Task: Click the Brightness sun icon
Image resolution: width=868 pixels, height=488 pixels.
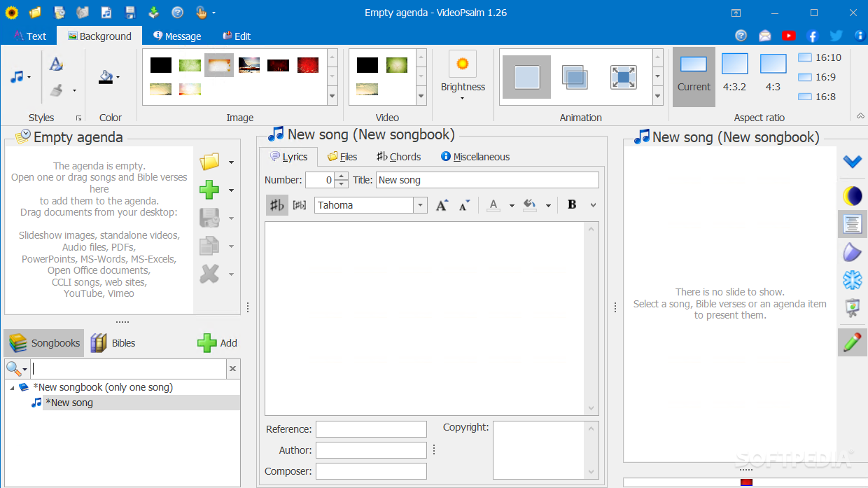Action: [462, 64]
